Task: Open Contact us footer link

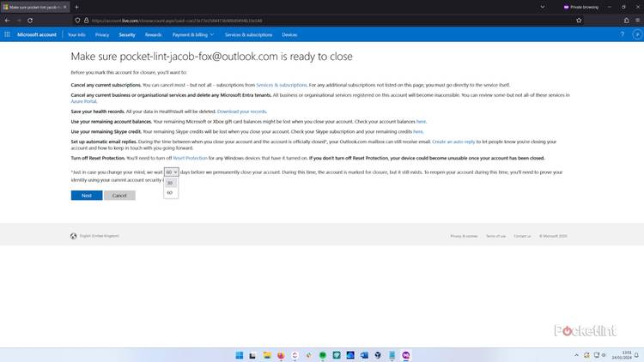Action: point(522,236)
